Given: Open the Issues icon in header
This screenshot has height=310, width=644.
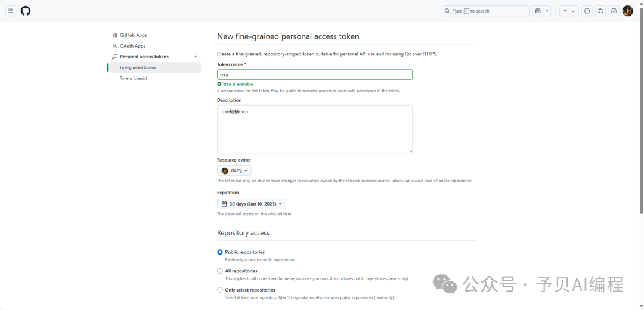Looking at the screenshot, I should click(x=587, y=11).
